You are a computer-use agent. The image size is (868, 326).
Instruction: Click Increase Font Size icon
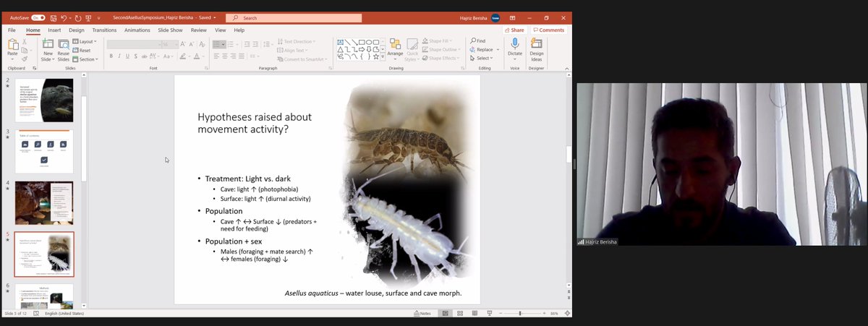[x=183, y=44]
